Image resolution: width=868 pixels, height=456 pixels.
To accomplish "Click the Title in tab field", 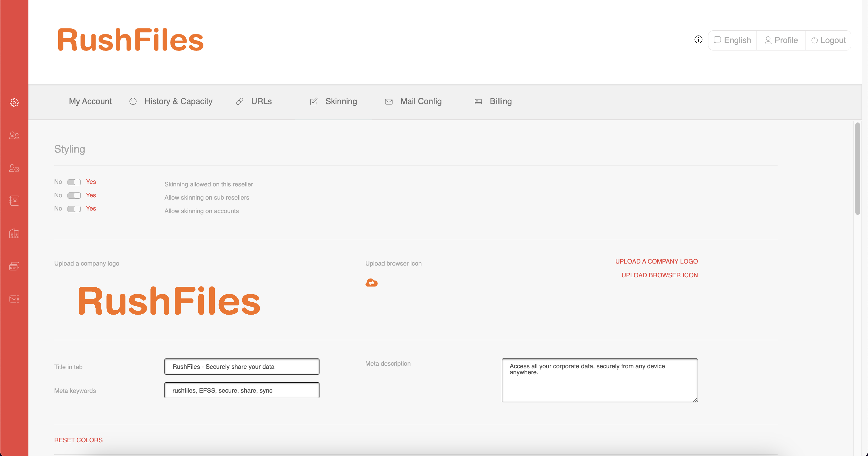I will click(242, 367).
